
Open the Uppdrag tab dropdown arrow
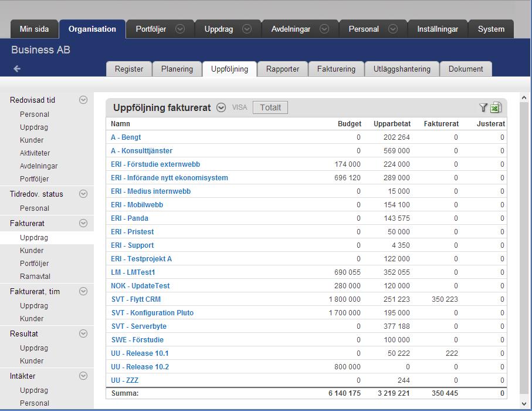point(247,29)
